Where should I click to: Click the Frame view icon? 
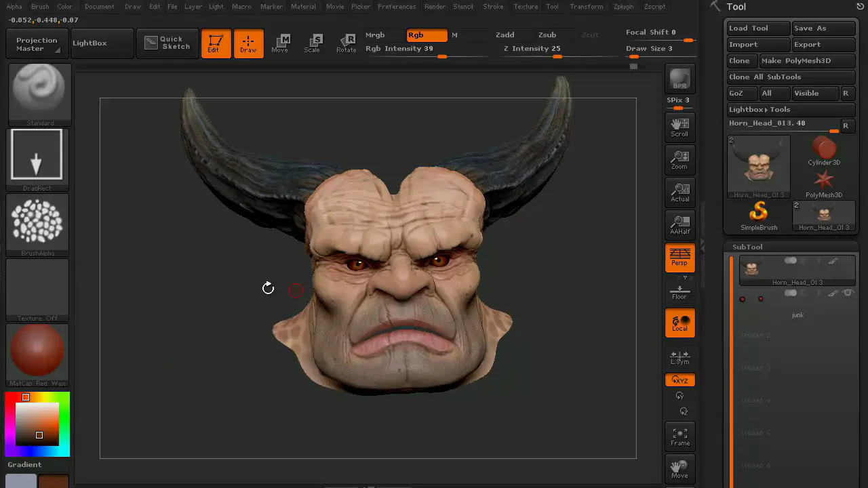tap(679, 436)
